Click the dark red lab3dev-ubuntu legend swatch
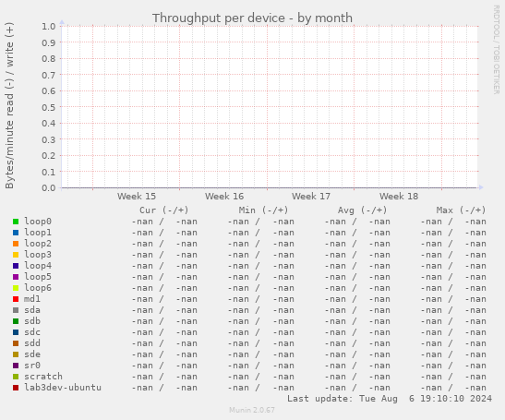 tap(16, 388)
